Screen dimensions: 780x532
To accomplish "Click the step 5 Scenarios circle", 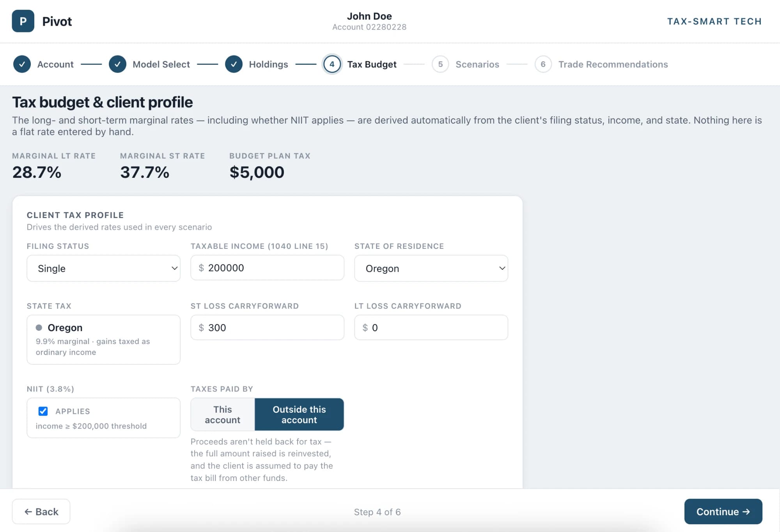I will 440,64.
